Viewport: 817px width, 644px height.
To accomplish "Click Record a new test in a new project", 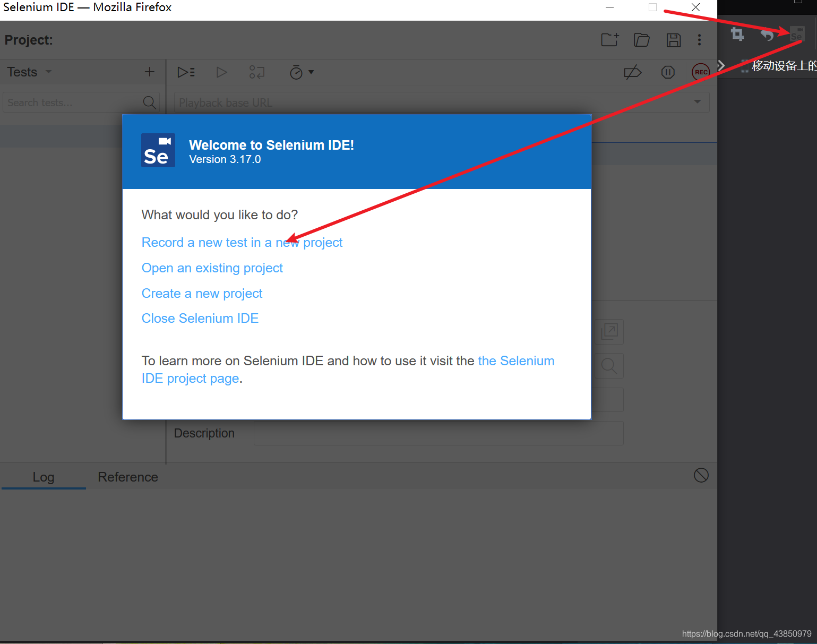I will click(242, 243).
